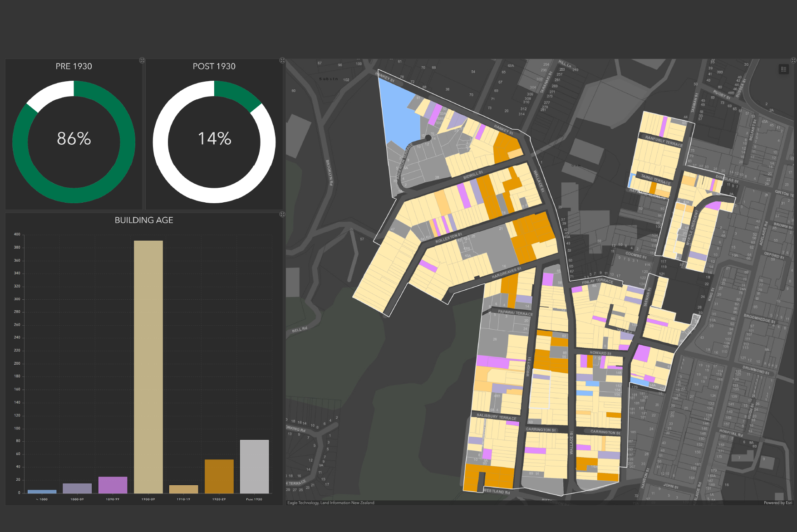The image size is (797, 532).
Task: Click the 86% PRE 1930 gauge value
Action: tap(74, 138)
